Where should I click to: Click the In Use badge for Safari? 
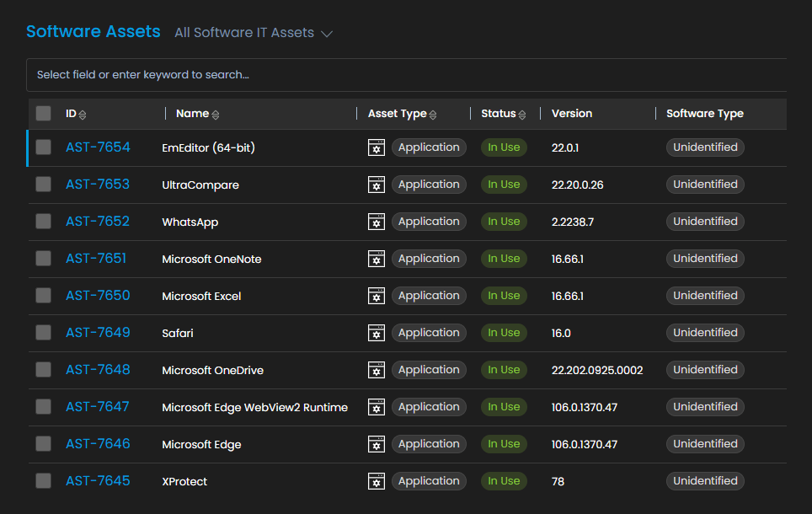click(504, 332)
